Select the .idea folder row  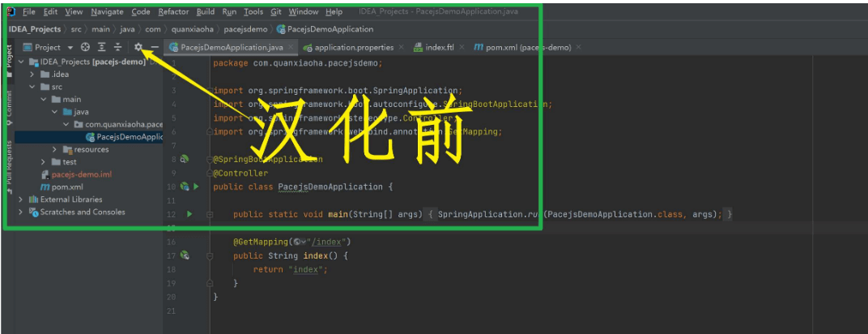click(x=88, y=75)
